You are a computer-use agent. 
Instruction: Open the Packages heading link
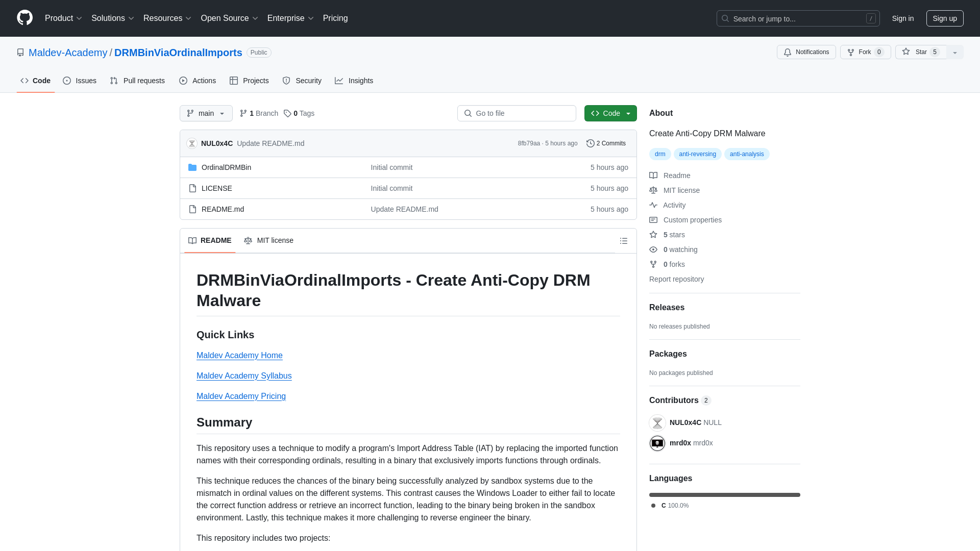click(x=668, y=354)
